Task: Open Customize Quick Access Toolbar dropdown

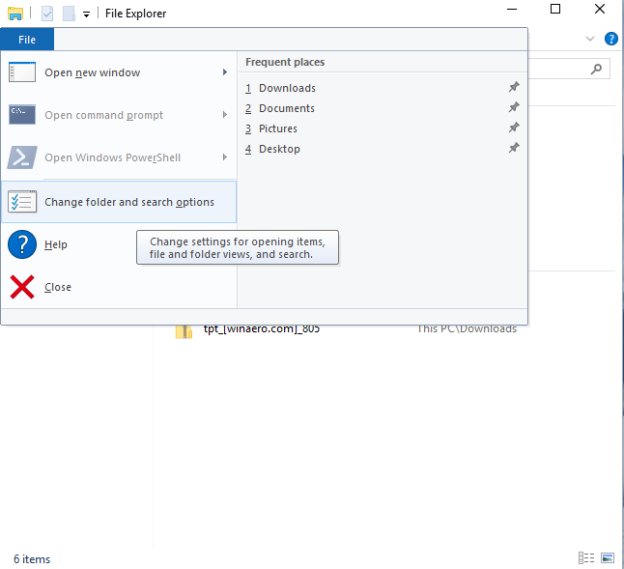Action: click(86, 14)
